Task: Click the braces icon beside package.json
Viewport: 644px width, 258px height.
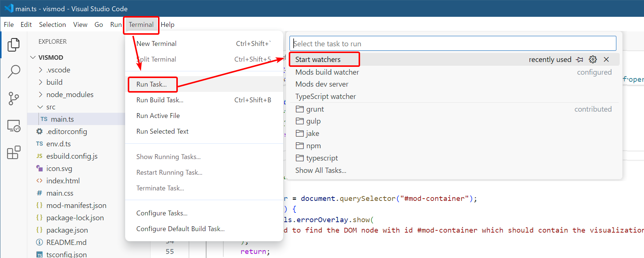Action: [x=39, y=230]
